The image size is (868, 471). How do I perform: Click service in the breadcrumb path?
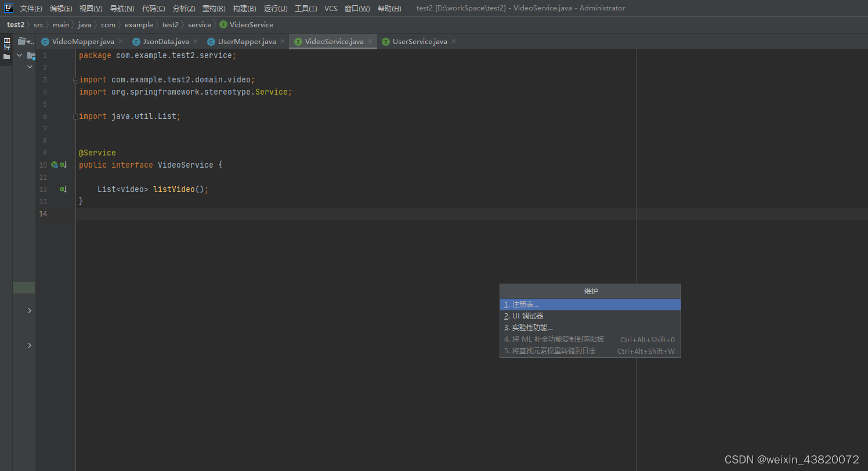(200, 25)
